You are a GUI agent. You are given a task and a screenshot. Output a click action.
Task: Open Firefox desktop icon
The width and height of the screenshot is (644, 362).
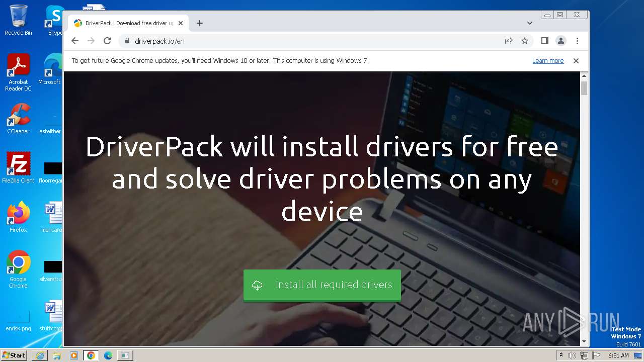click(18, 217)
